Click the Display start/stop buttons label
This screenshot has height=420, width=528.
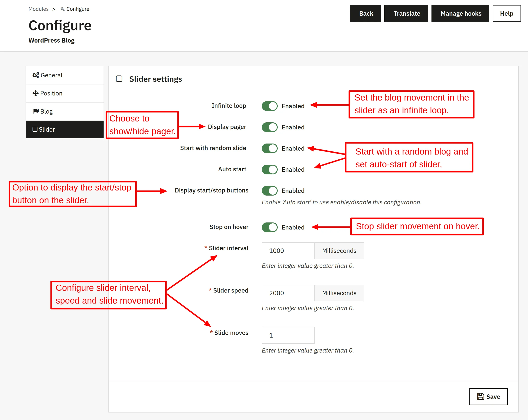point(211,190)
